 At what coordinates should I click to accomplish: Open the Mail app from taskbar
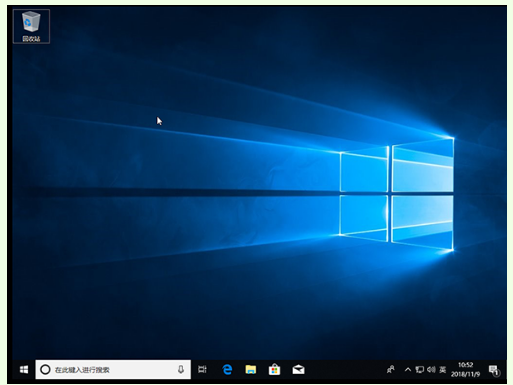click(x=298, y=369)
